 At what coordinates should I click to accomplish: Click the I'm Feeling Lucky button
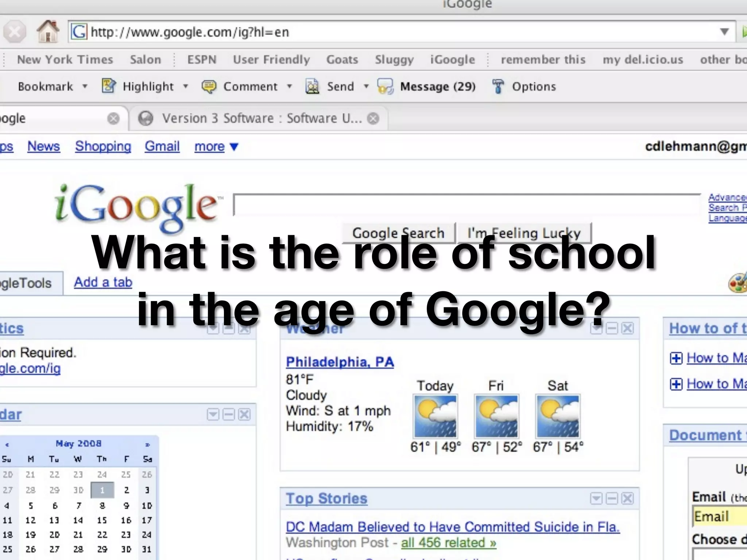[x=524, y=233]
